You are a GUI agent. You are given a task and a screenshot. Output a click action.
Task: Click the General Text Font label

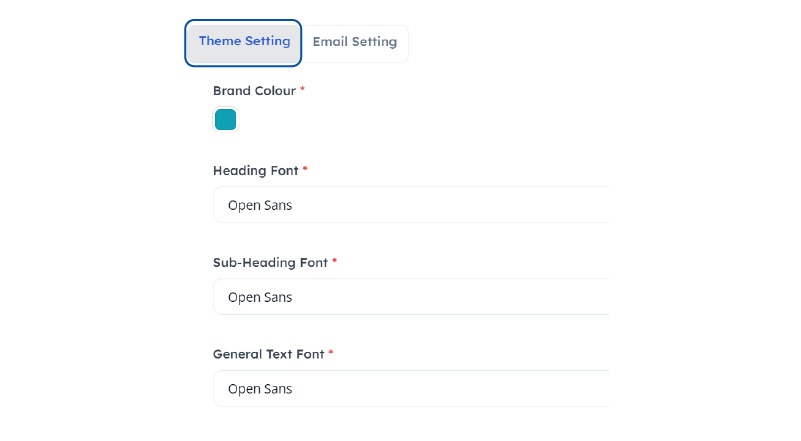[x=268, y=354]
